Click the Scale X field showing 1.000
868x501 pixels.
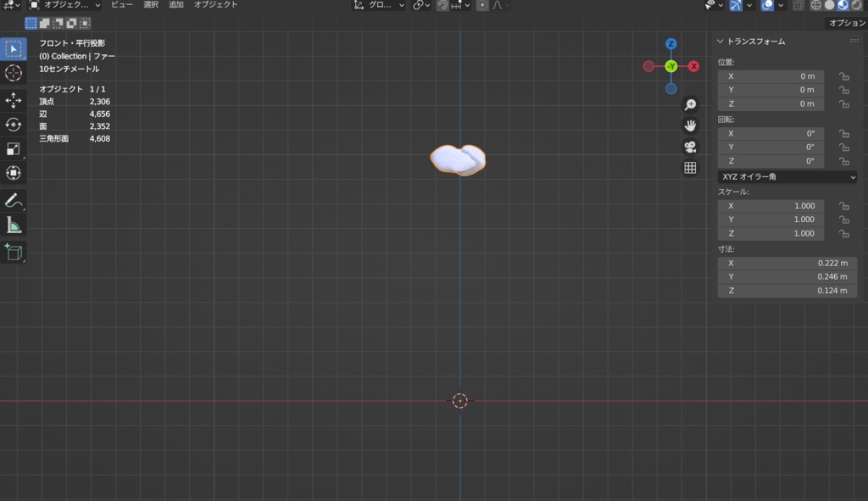click(x=771, y=206)
